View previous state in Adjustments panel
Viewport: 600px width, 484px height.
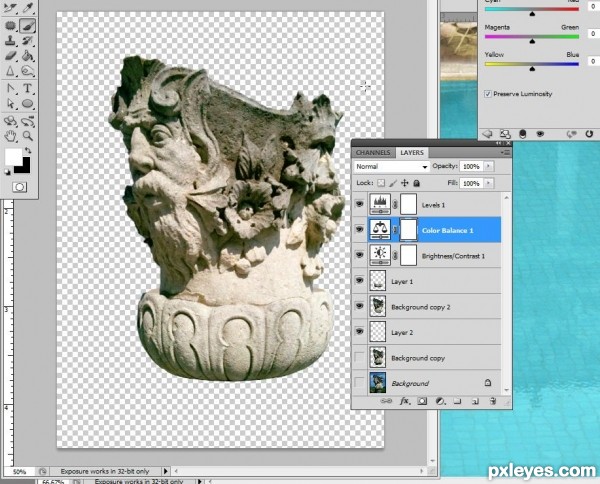571,134
